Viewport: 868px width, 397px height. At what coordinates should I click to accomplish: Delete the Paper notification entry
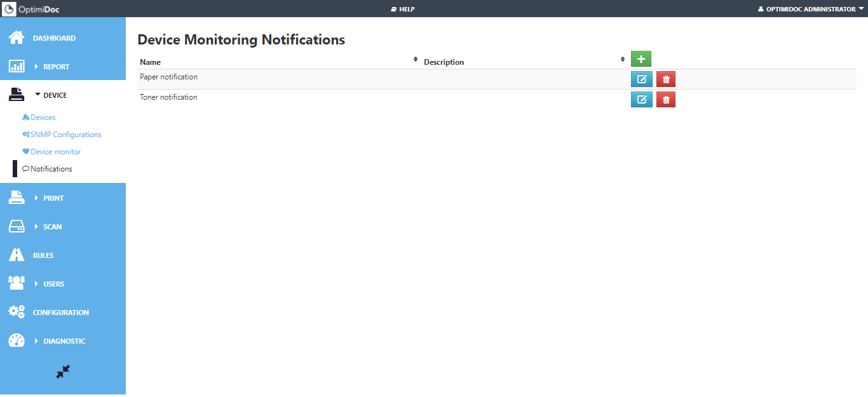click(x=665, y=79)
